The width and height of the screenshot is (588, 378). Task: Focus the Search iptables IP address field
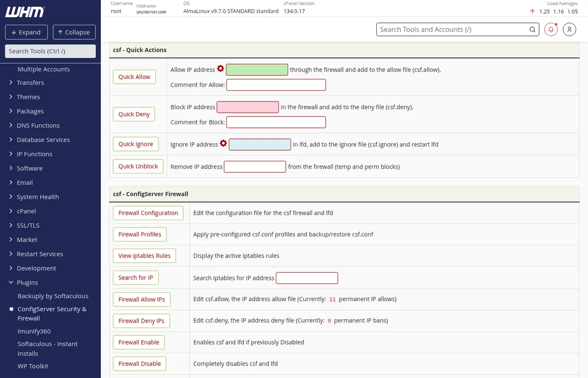(x=307, y=278)
